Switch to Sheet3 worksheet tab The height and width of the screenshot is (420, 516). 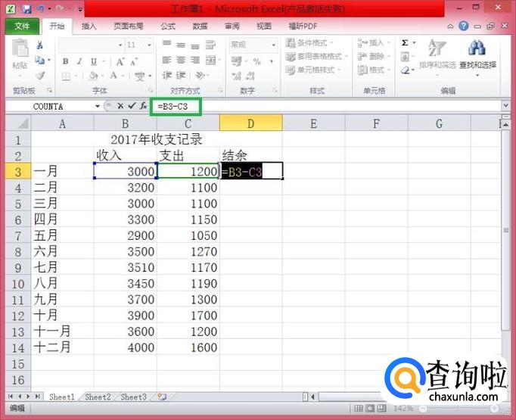click(x=133, y=397)
